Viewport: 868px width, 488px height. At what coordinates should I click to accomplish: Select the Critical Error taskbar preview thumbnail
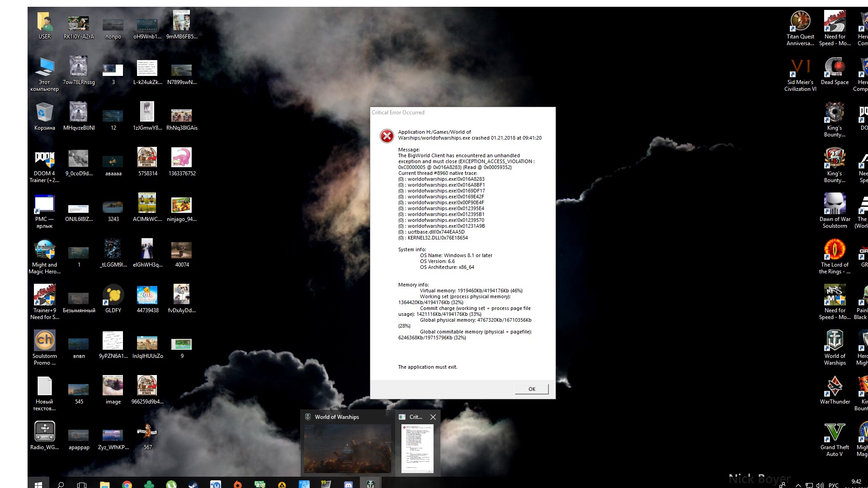[x=417, y=448]
